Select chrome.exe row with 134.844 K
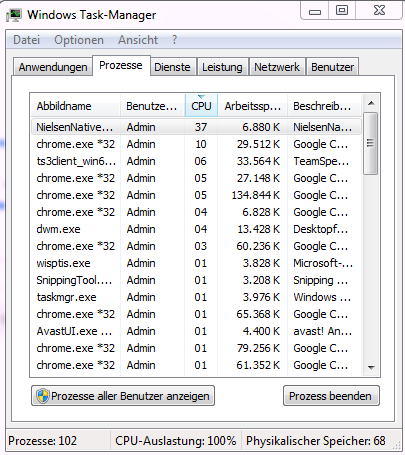The height and width of the screenshot is (455, 405). [196, 195]
